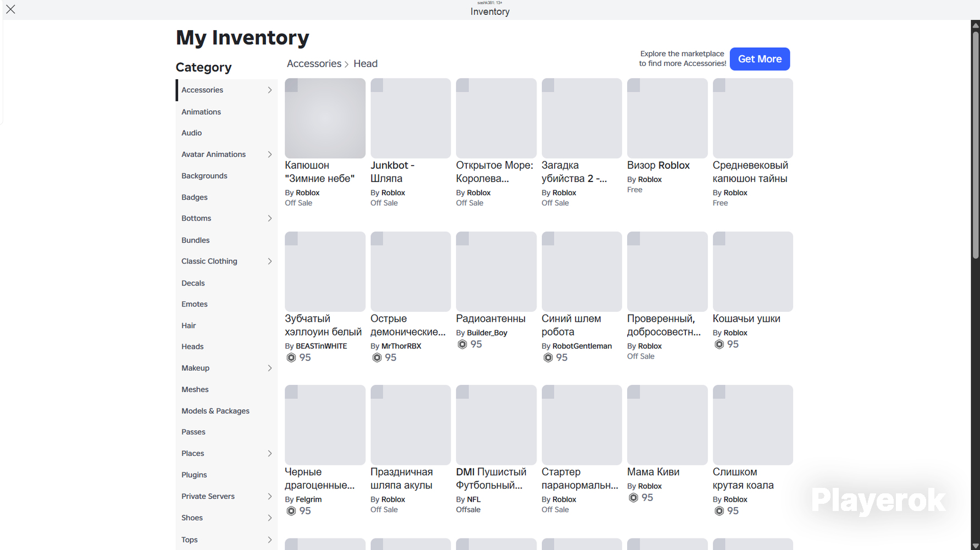This screenshot has height=550, width=980.
Task: Click Стартер паранормальн... item title
Action: coord(580,479)
